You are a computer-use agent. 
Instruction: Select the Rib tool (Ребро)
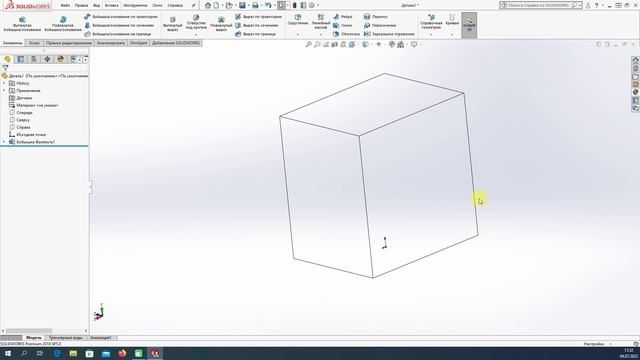[342, 17]
